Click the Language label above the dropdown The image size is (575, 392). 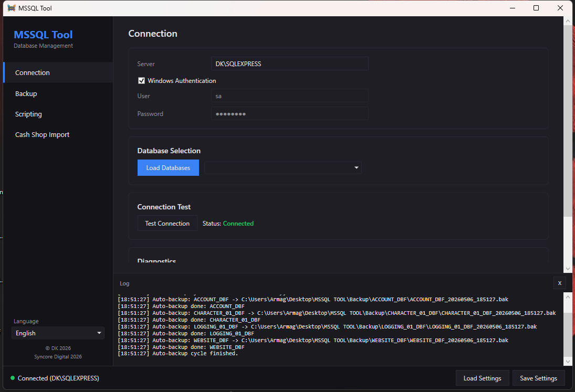[26, 321]
